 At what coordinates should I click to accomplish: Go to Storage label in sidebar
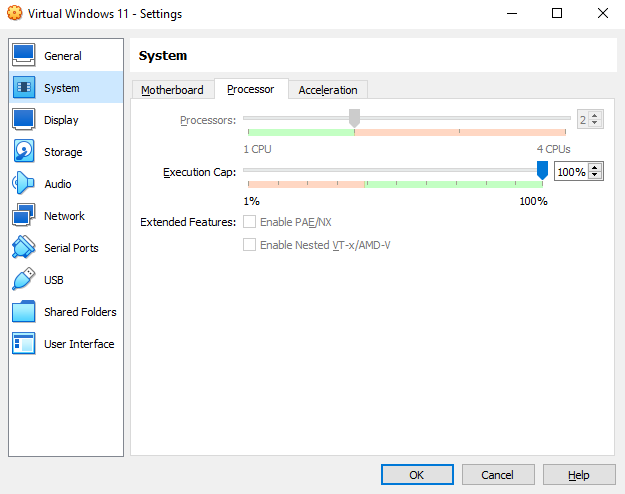63,152
